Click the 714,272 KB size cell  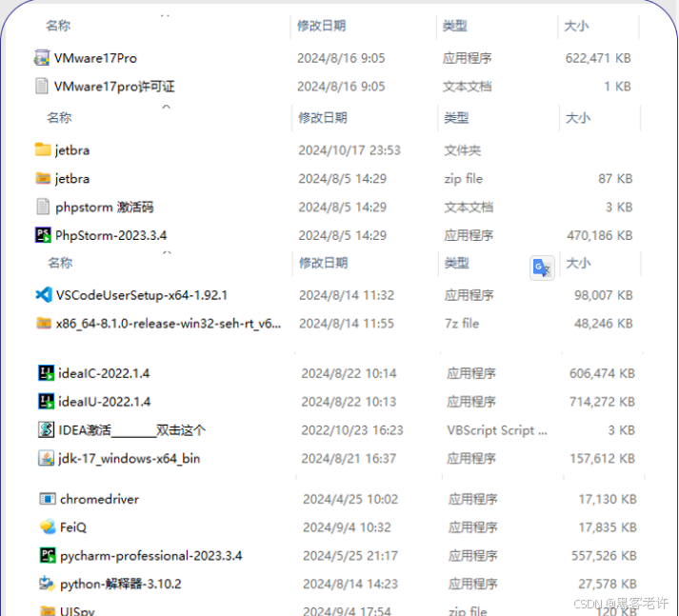(x=602, y=402)
